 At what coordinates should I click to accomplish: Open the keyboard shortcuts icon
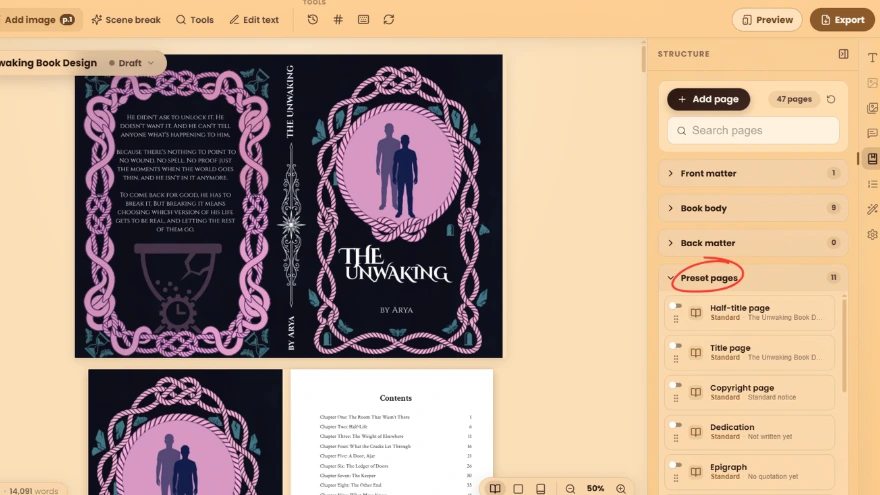tap(363, 20)
